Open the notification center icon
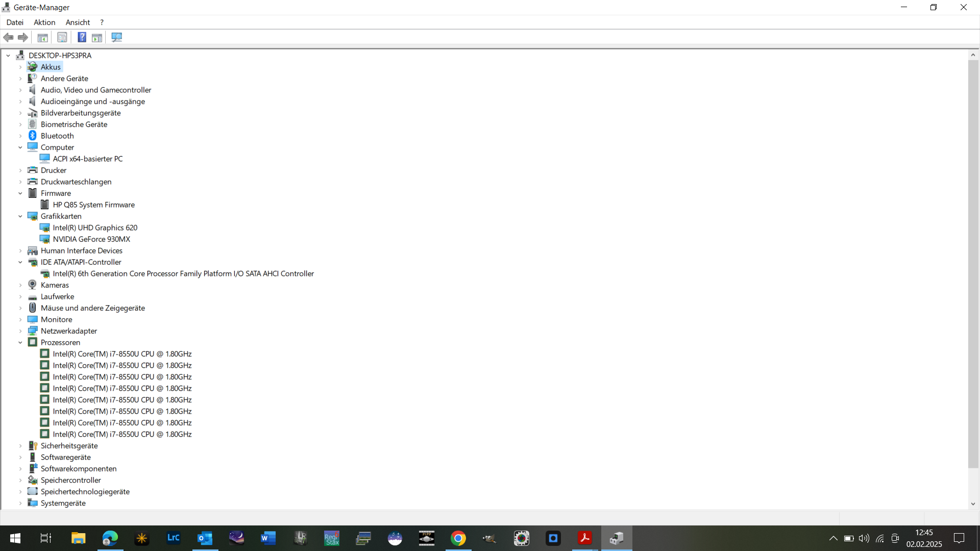 click(959, 538)
